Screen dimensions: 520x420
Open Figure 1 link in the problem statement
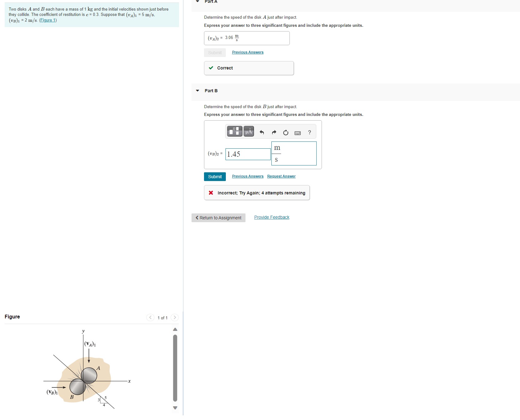tap(47, 20)
